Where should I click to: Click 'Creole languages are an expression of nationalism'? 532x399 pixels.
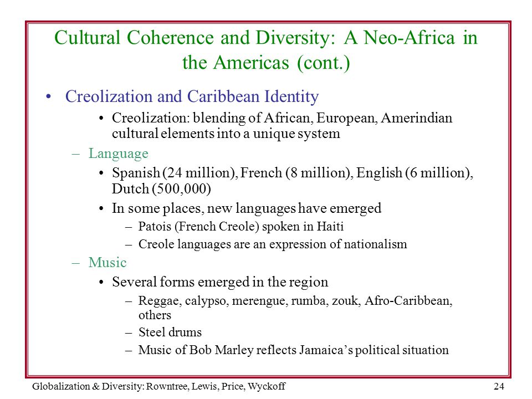[x=273, y=244]
